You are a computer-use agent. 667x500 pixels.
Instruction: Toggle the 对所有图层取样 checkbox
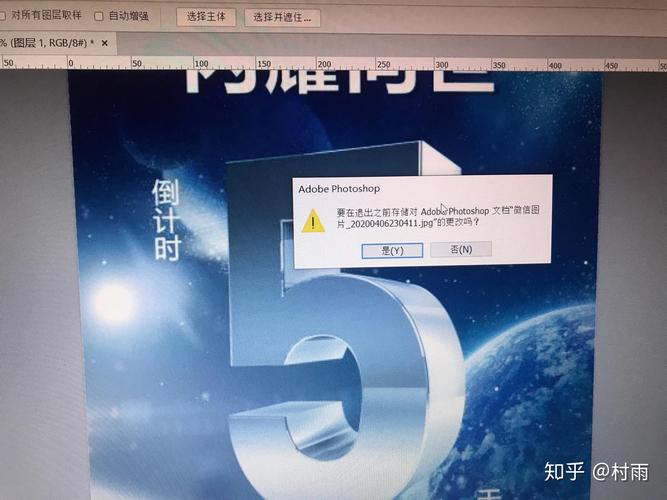click(2, 16)
